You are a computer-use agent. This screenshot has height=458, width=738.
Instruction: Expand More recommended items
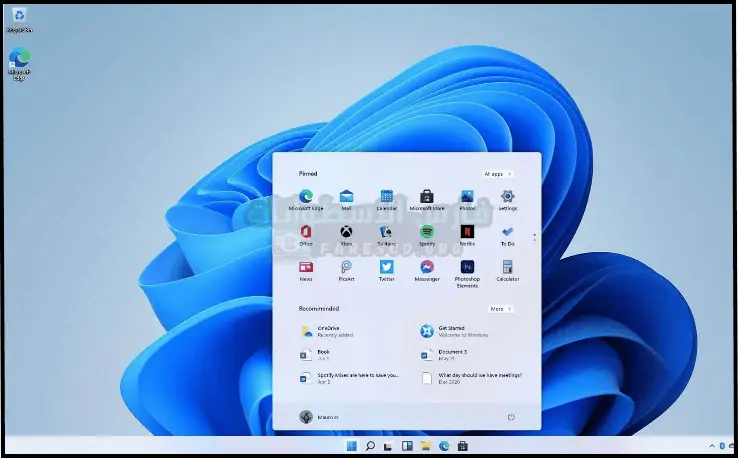pos(500,309)
